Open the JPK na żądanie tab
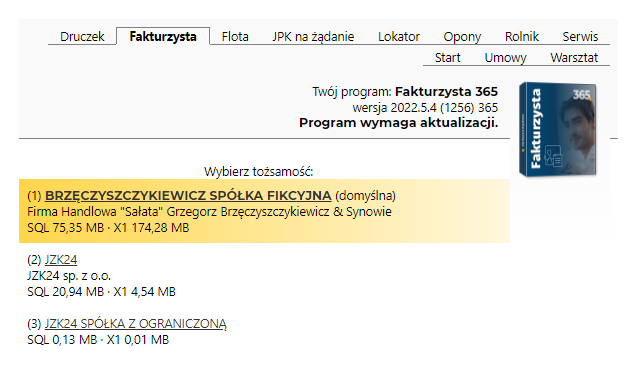Screen dimensions: 640x376 313,37
